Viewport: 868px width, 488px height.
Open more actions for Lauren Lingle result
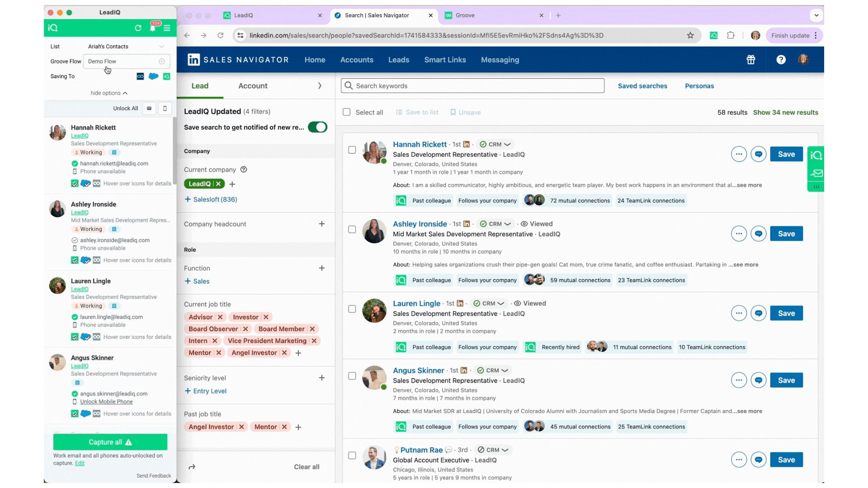coord(739,313)
